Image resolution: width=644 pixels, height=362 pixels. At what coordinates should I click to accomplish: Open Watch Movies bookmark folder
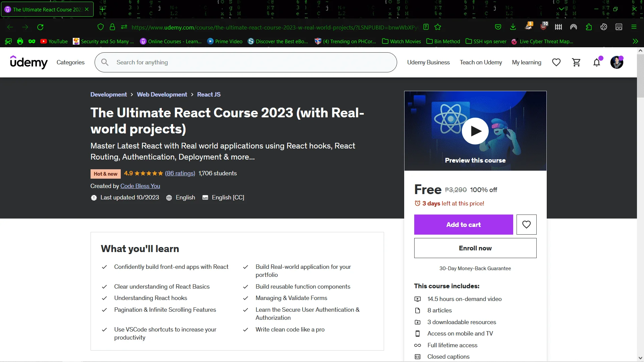point(401,42)
